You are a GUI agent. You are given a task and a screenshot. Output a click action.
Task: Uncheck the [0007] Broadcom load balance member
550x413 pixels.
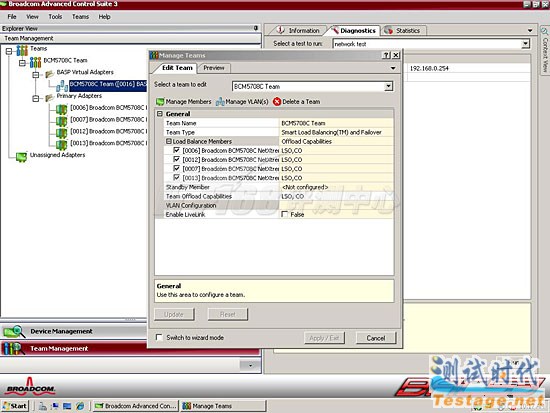(177, 168)
